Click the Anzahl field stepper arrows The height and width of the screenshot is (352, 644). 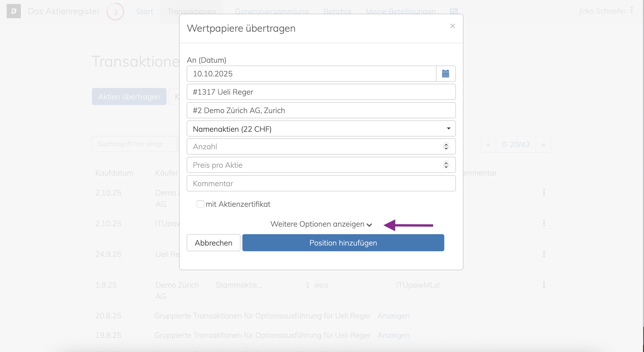click(446, 147)
